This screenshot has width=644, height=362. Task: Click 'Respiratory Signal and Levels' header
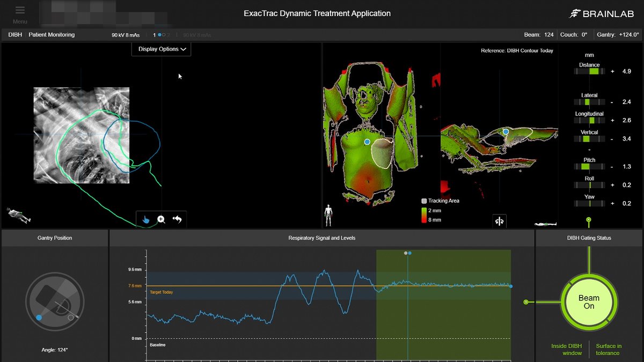[322, 238]
